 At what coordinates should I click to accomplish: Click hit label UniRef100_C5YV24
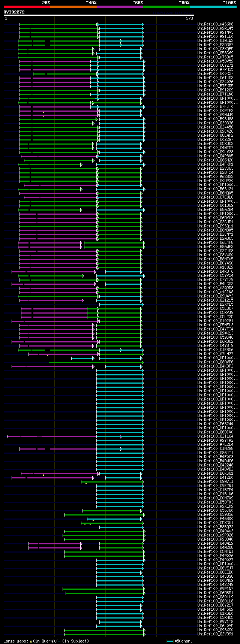pos(215,275)
